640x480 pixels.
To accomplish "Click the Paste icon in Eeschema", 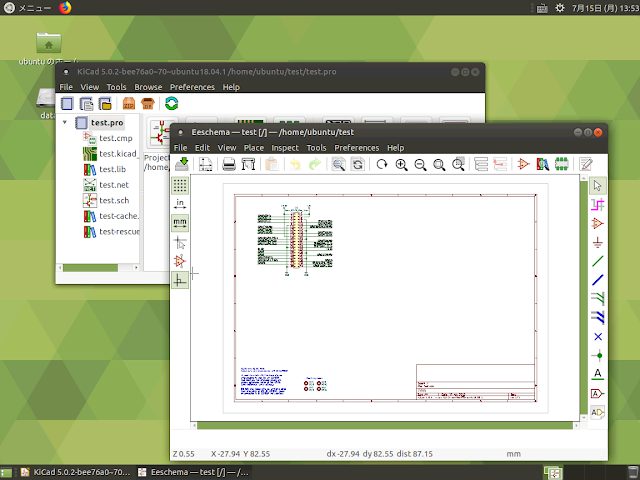I will point(272,164).
